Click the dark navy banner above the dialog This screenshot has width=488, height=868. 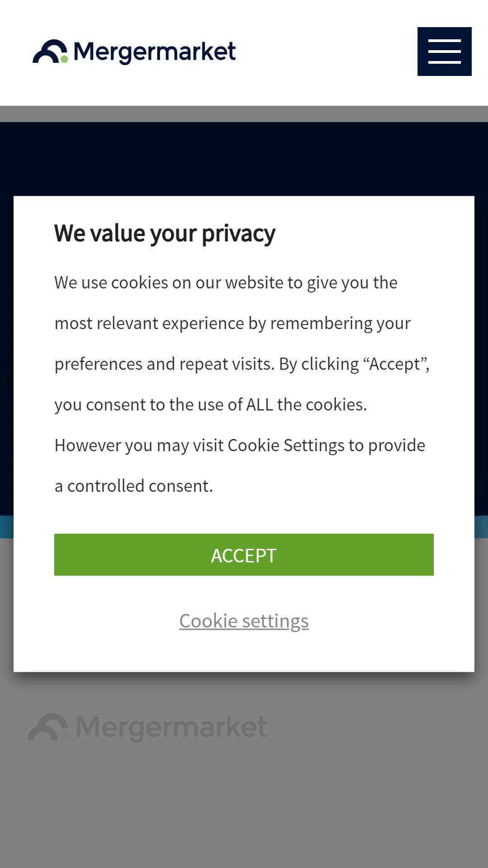[x=244, y=159]
